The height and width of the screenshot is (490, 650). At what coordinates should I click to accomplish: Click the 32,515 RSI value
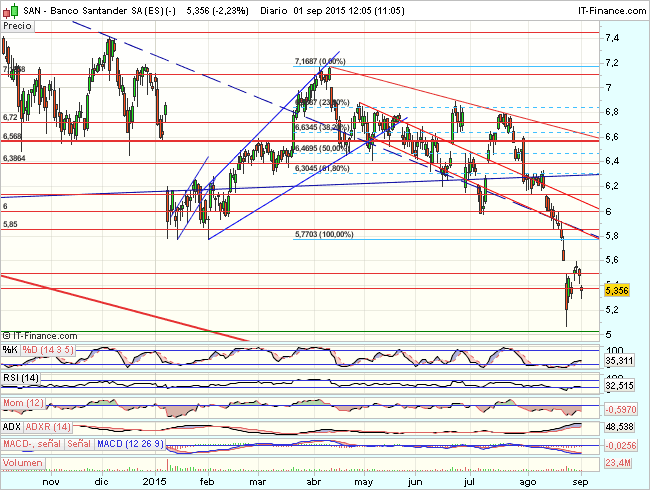pos(619,386)
